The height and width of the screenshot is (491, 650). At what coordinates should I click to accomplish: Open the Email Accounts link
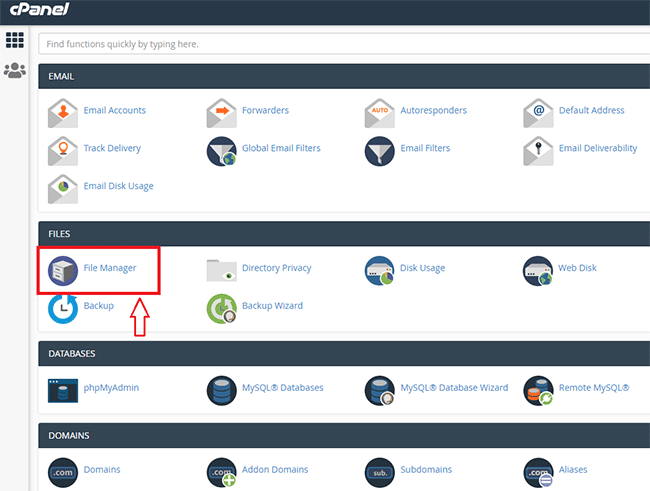pyautogui.click(x=114, y=110)
